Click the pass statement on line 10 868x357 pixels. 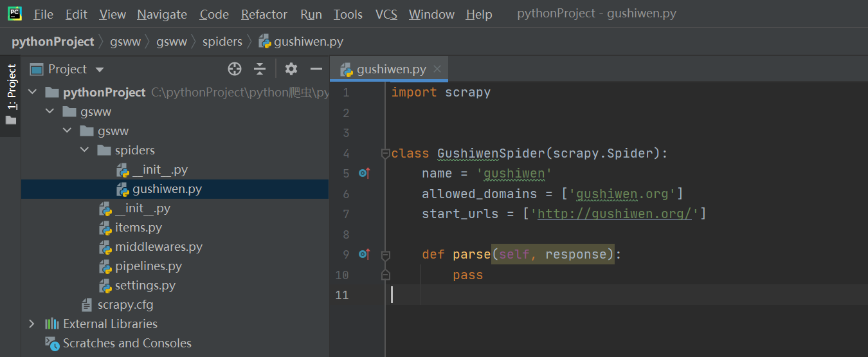click(x=467, y=275)
